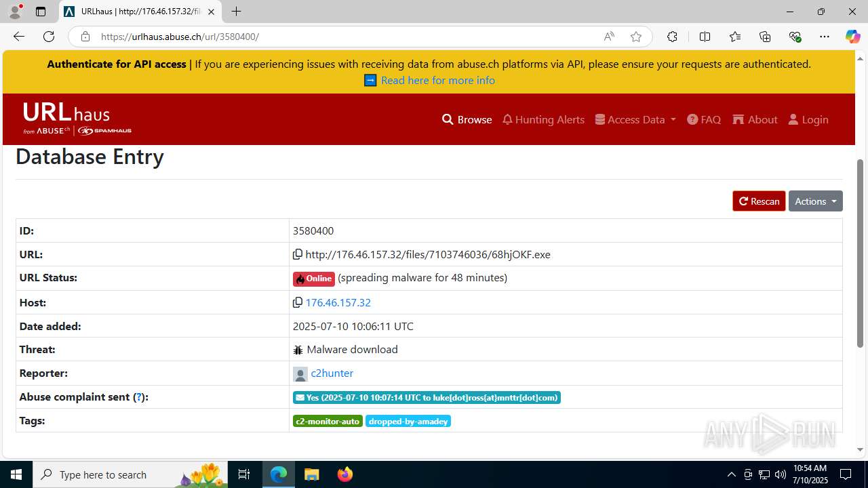The width and height of the screenshot is (868, 488).
Task: Expand the Access Data dropdown
Action: click(x=635, y=119)
